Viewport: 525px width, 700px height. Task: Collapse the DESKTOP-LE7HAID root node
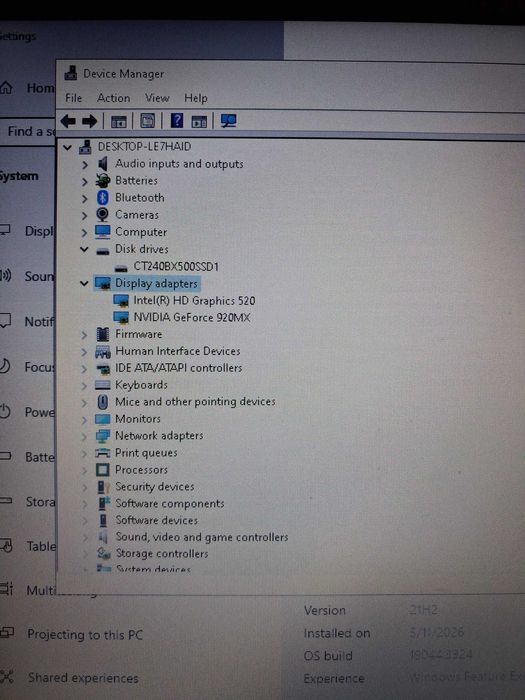point(67,146)
